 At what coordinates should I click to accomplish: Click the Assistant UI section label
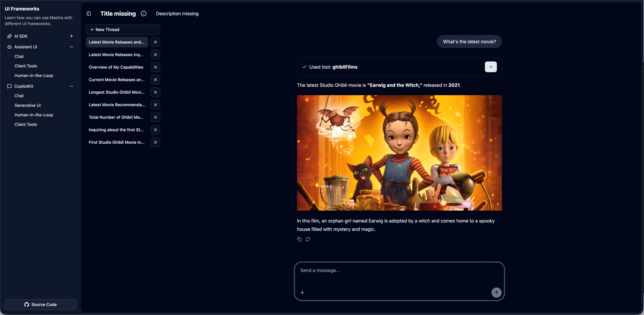(x=26, y=47)
